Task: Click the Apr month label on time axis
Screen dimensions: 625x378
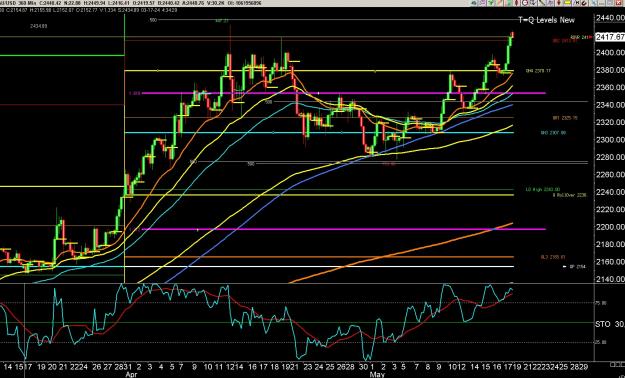Action: coord(131,374)
